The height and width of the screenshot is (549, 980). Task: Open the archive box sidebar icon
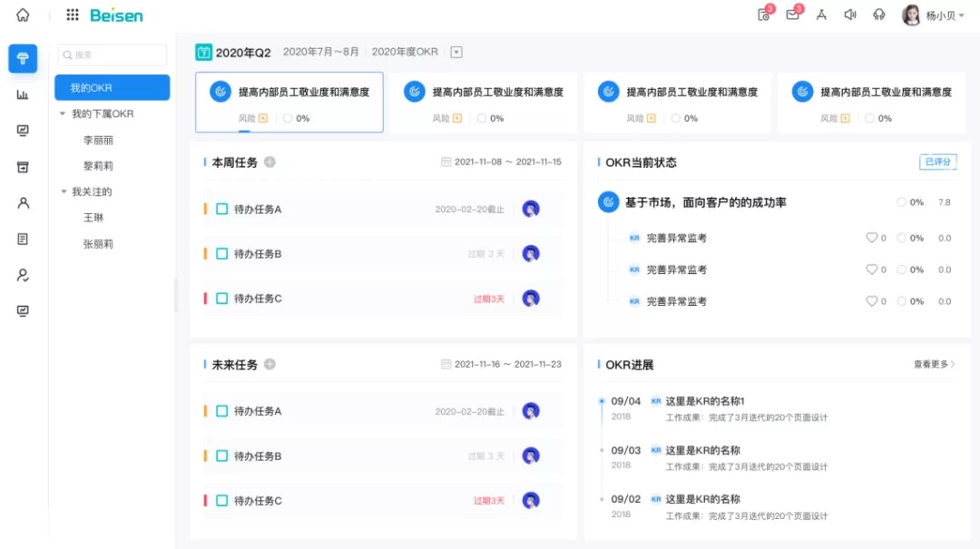(x=23, y=167)
